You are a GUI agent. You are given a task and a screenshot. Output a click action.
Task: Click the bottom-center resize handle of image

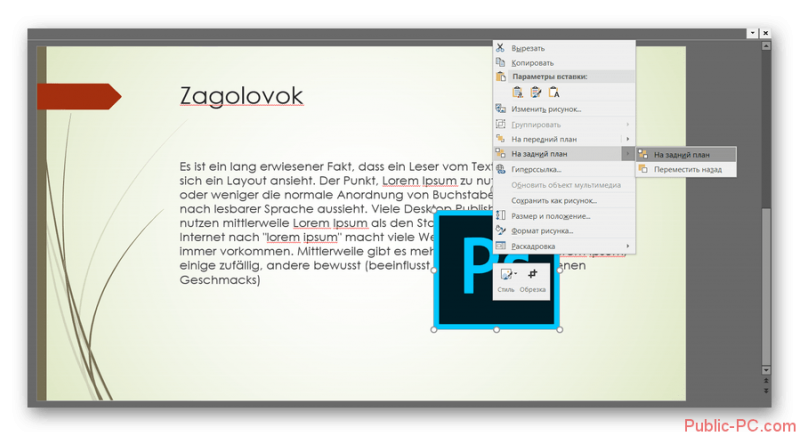pyautogui.click(x=496, y=330)
